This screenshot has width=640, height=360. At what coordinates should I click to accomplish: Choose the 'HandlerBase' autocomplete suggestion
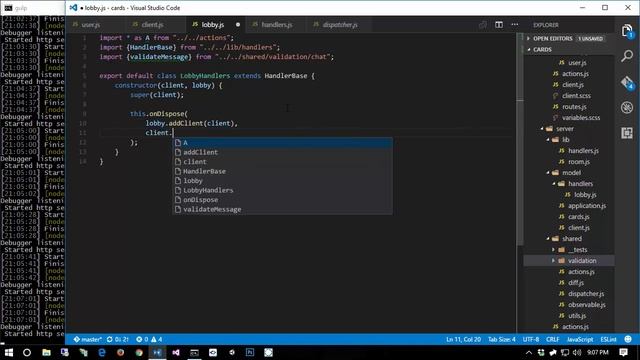(282, 171)
